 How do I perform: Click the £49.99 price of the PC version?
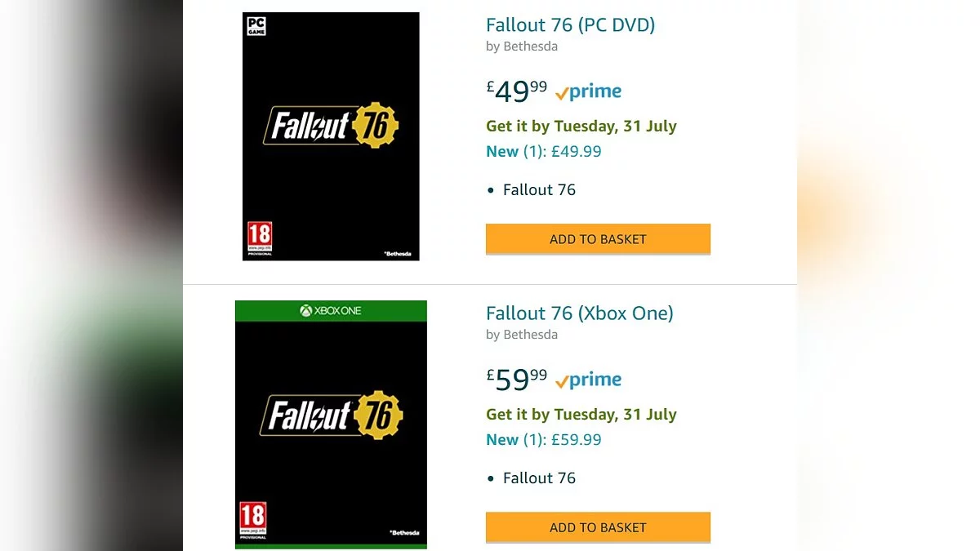pyautogui.click(x=517, y=91)
